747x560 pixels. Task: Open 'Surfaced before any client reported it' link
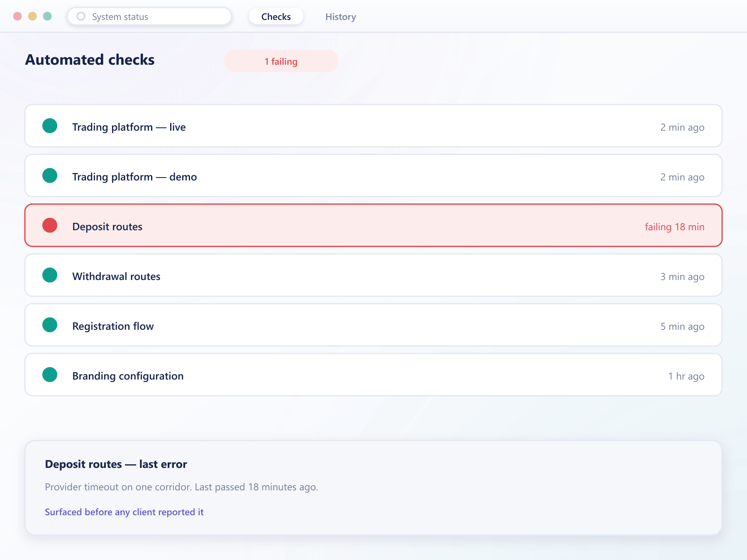[124, 512]
